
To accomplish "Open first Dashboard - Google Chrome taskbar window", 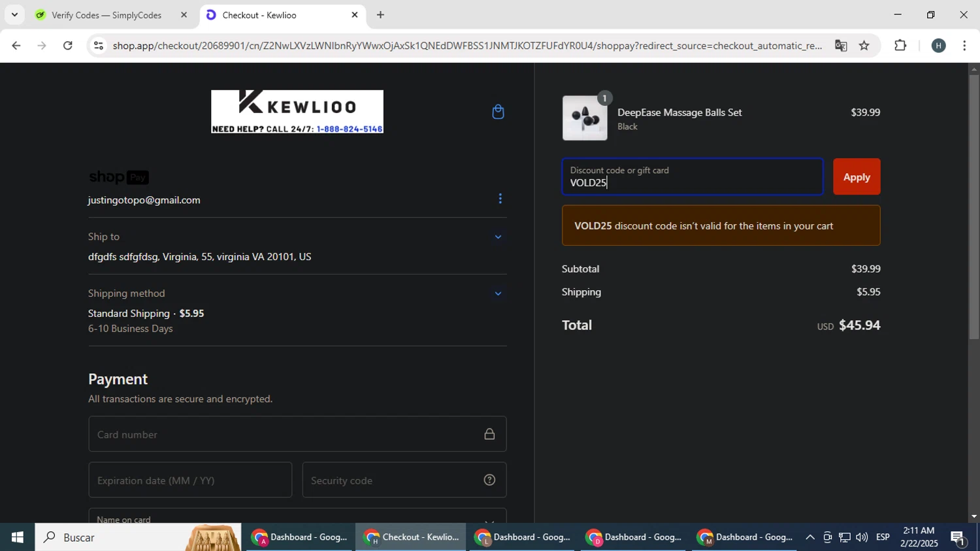I will pos(300,537).
